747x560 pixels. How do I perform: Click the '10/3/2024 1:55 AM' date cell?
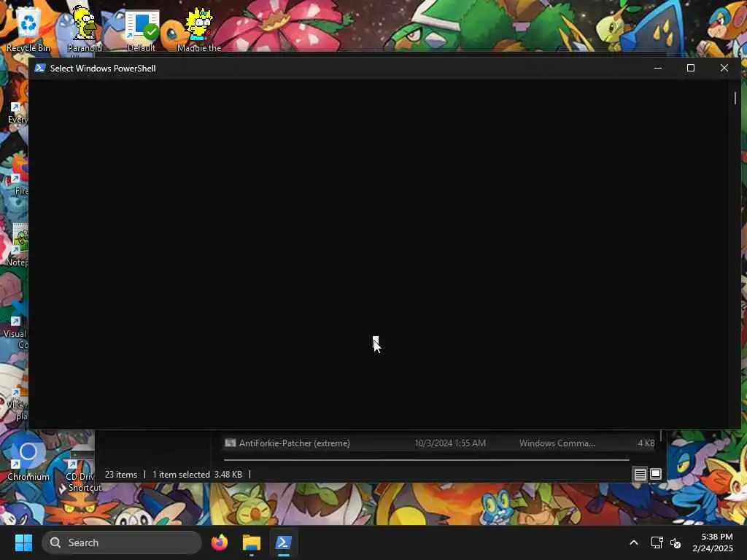450,443
